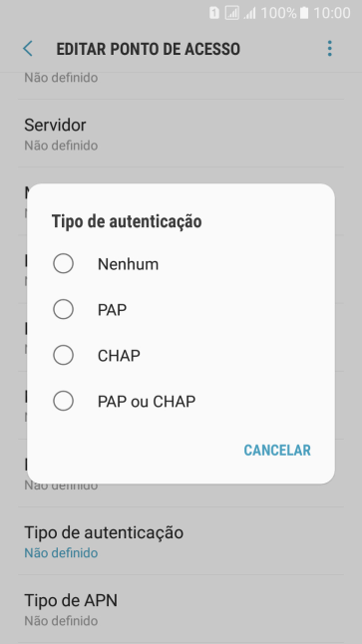The height and width of the screenshot is (644, 362).
Task: Open the Tipo de autenticação setting row
Action: [x=181, y=541]
